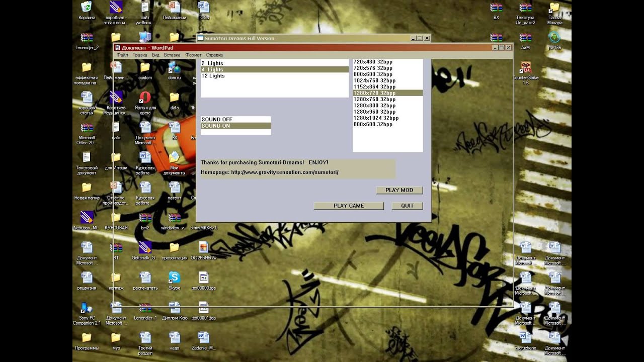This screenshot has width=644, height=362.
Task: Open the Вид menu in WordPad
Action: click(x=156, y=55)
